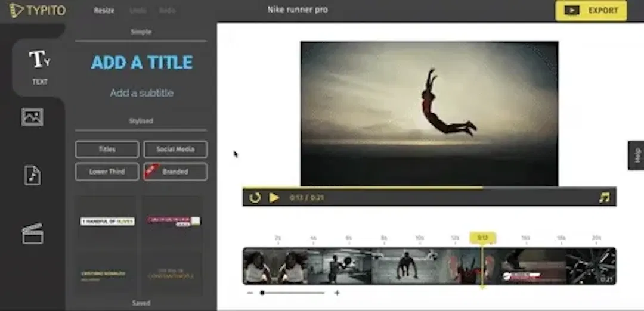Click Undo in the top bar
The image size is (644, 311).
coord(137,10)
